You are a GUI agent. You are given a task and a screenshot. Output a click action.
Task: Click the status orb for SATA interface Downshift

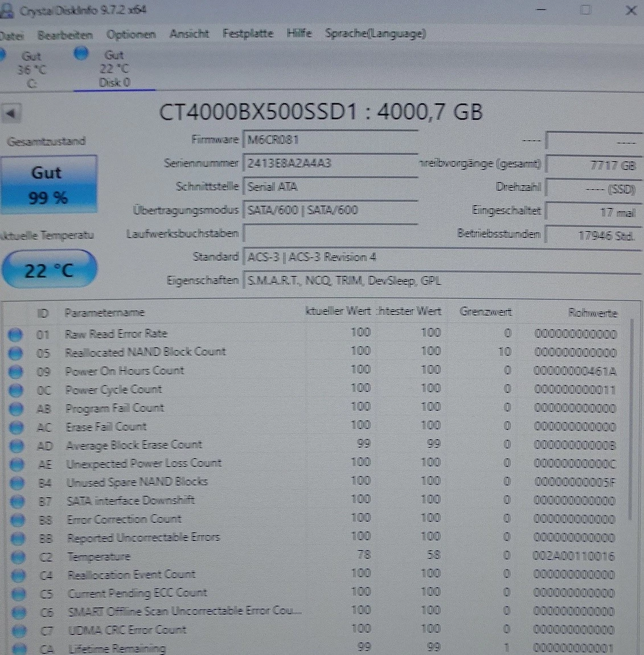pyautogui.click(x=17, y=501)
